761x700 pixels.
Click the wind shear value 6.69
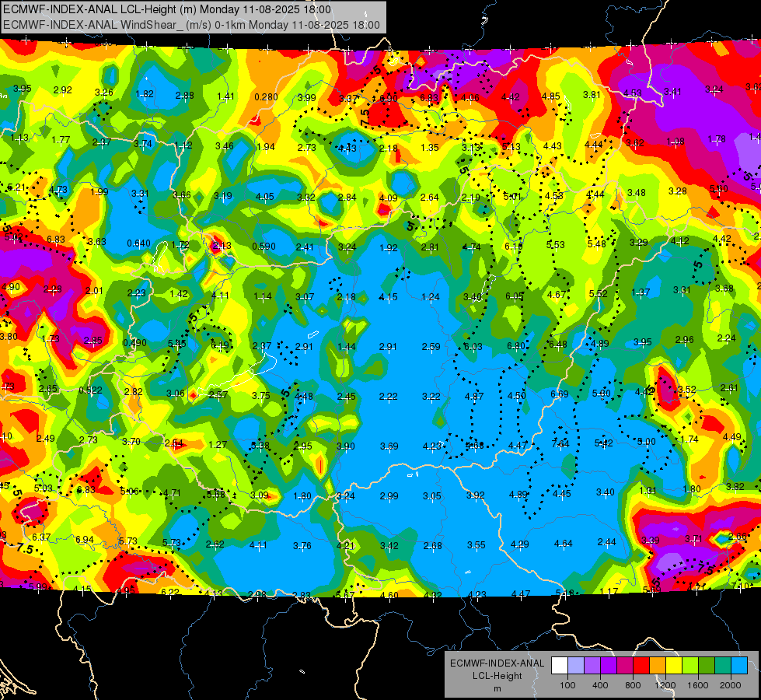point(559,394)
